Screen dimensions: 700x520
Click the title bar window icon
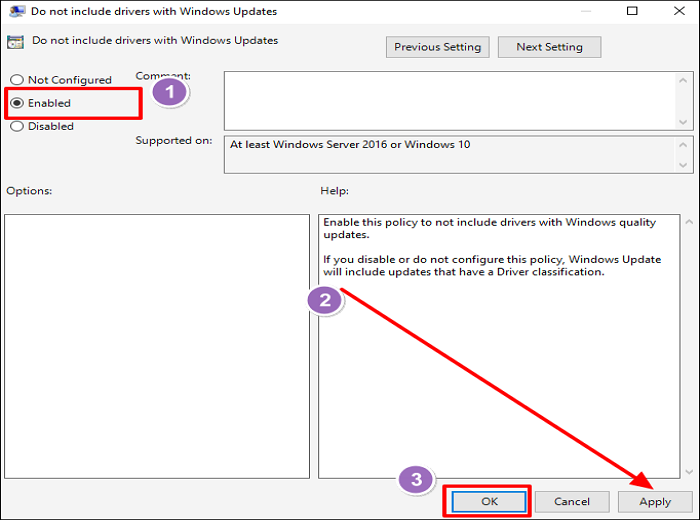coord(17,11)
